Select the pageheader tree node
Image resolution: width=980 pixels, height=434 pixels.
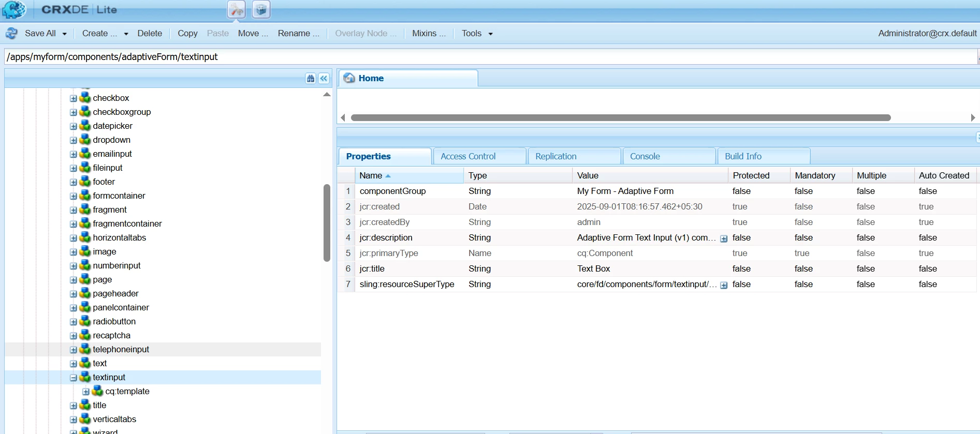coord(115,293)
